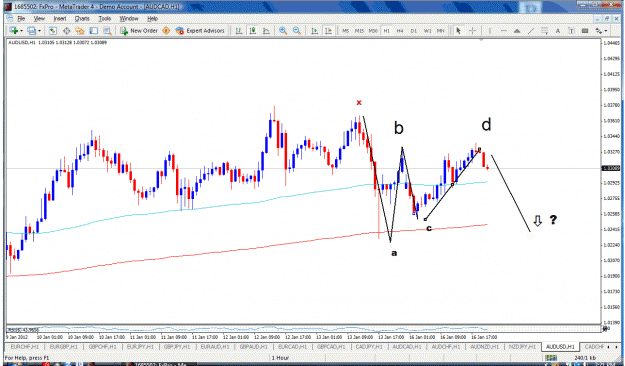
Task: Click the Zoom In magnifier
Action: coord(283,31)
